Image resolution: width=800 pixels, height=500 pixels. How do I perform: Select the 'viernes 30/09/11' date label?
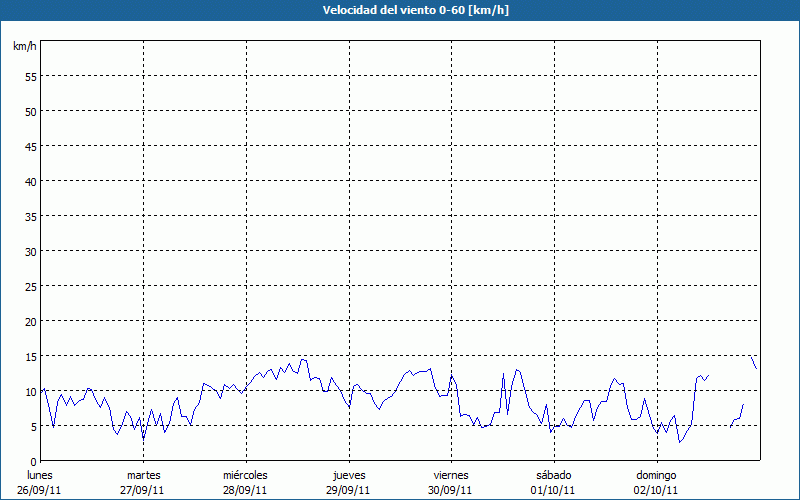click(x=451, y=482)
